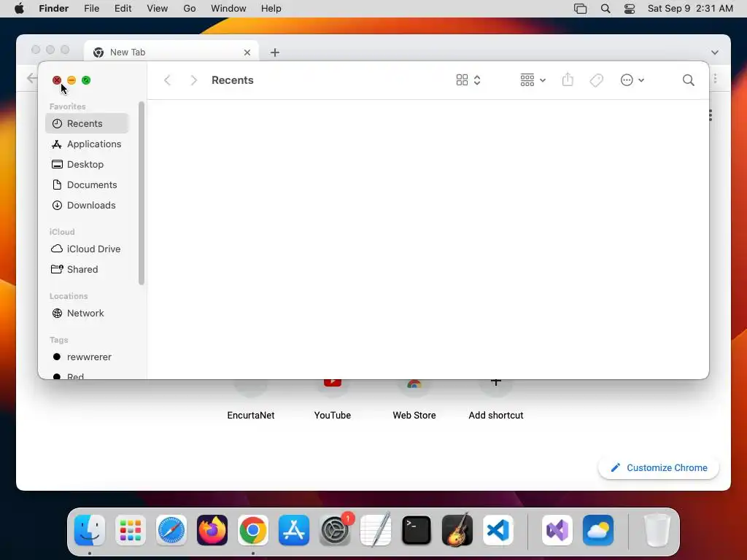Open Downloads folder in sidebar

click(87, 205)
